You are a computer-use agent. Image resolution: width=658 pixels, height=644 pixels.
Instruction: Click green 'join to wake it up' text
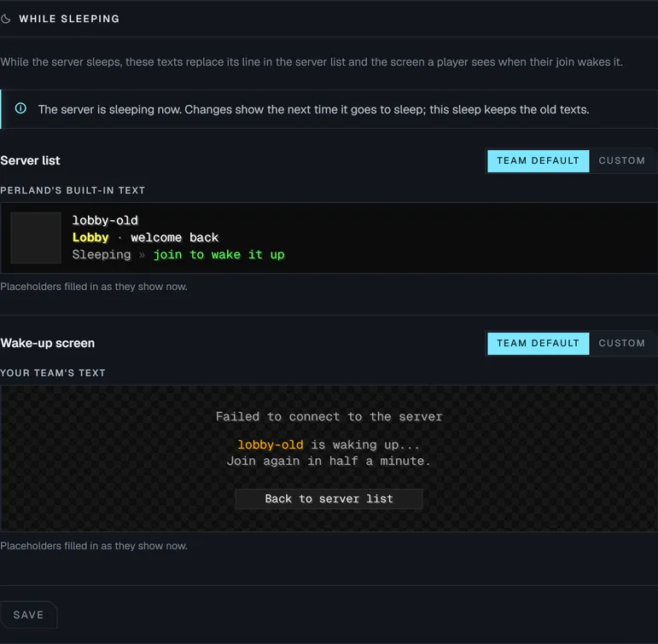click(218, 255)
